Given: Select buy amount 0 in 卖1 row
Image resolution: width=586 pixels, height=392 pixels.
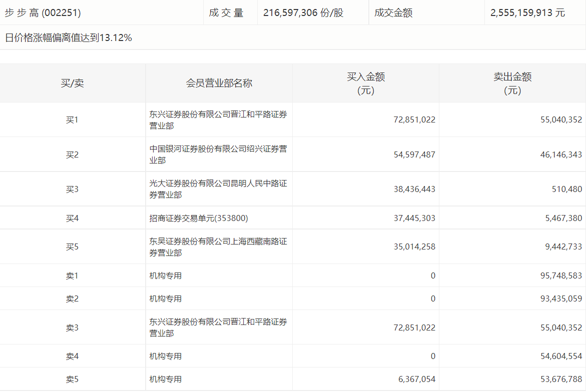Looking at the screenshot, I should point(433,275).
